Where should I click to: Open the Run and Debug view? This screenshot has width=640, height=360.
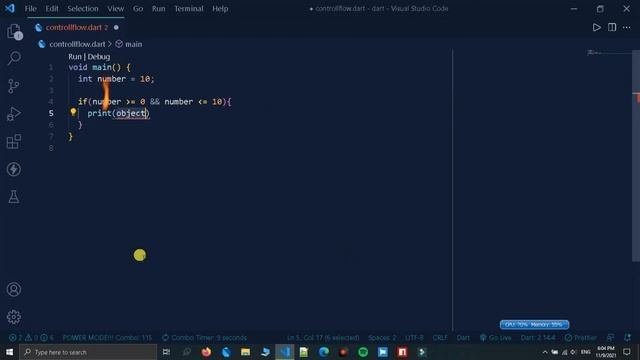click(13, 114)
